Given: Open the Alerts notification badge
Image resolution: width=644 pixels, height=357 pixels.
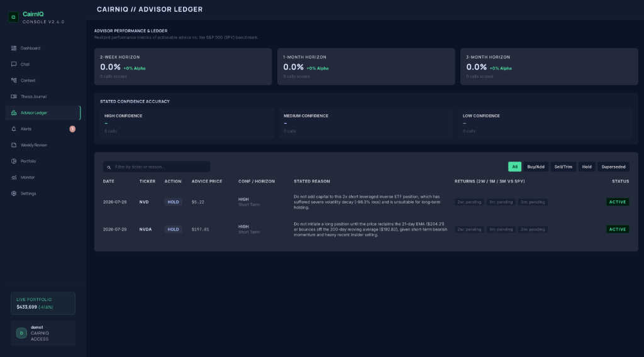Looking at the screenshot, I should point(72,129).
